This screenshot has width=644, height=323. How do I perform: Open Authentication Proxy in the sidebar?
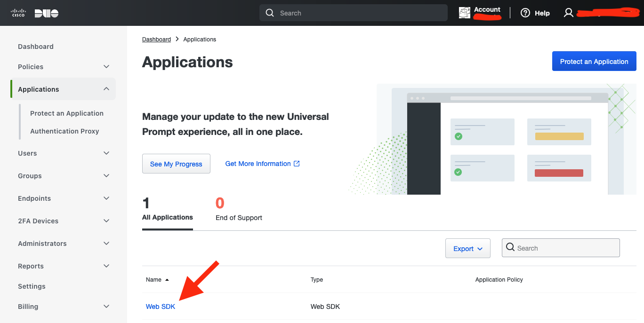click(64, 131)
